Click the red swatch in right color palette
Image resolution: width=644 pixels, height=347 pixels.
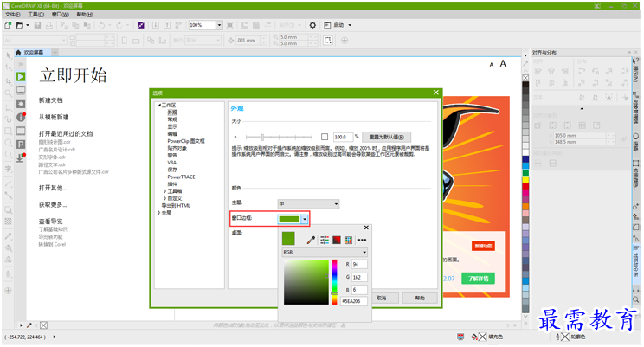(x=525, y=186)
